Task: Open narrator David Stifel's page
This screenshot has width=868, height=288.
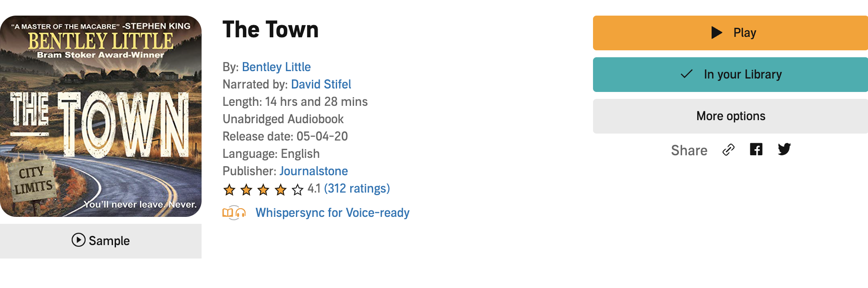Action: 321,84
